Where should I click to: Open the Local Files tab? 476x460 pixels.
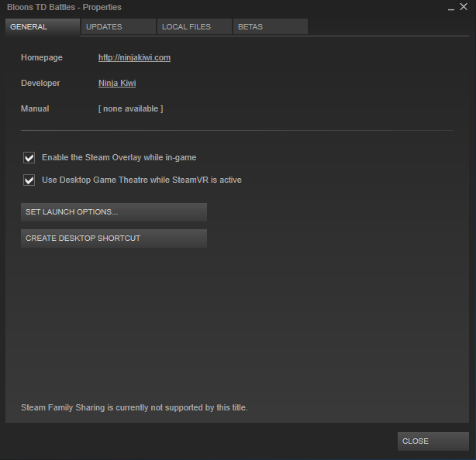pyautogui.click(x=195, y=26)
